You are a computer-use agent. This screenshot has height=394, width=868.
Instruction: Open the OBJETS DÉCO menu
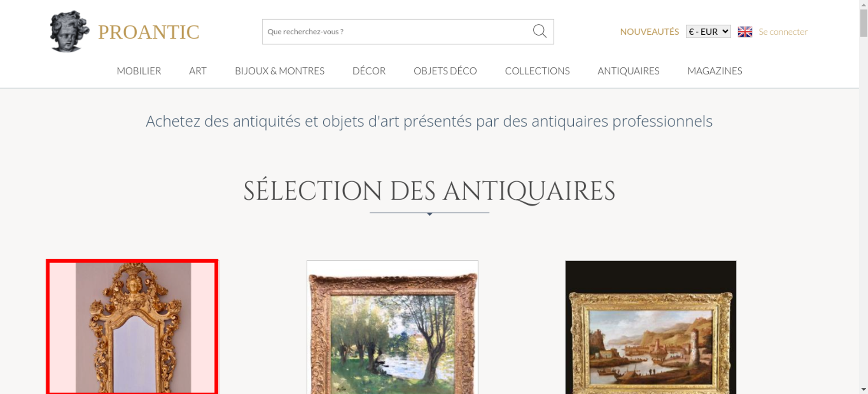pyautogui.click(x=445, y=71)
